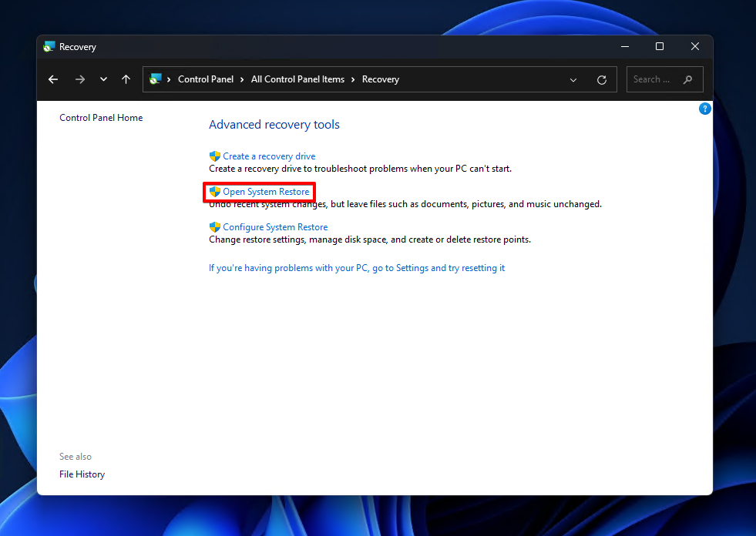Image resolution: width=756 pixels, height=536 pixels.
Task: Go up one folder level arrow
Action: [x=126, y=79]
